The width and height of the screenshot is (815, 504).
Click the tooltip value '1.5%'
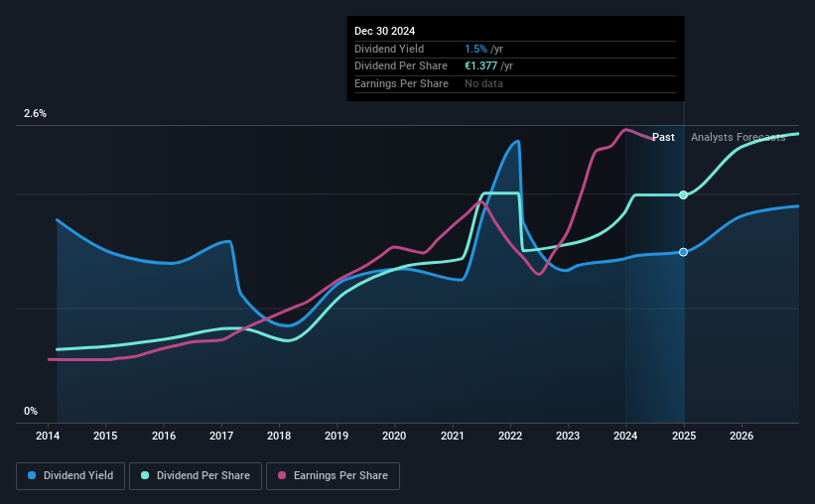[x=475, y=49]
